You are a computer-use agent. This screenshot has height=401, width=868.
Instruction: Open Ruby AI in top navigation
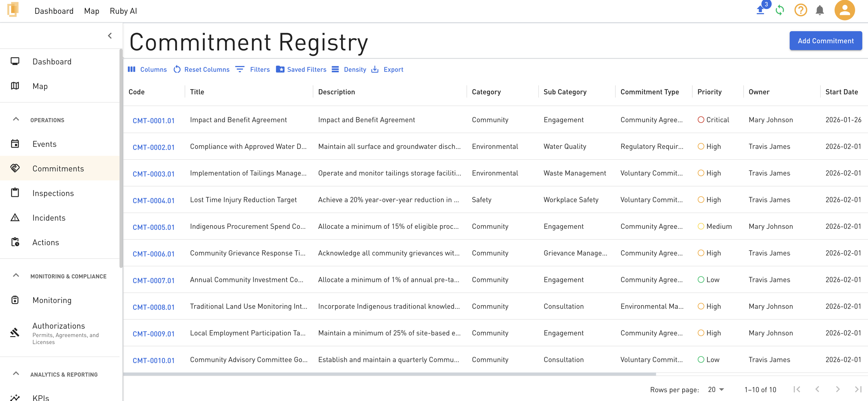pos(123,11)
